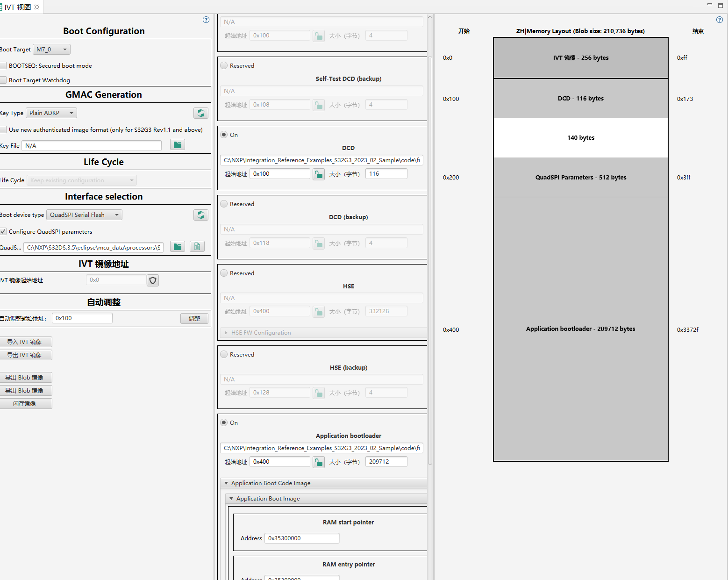Collapse the Application Boot Code Image section
728x580 pixels.
coord(226,483)
